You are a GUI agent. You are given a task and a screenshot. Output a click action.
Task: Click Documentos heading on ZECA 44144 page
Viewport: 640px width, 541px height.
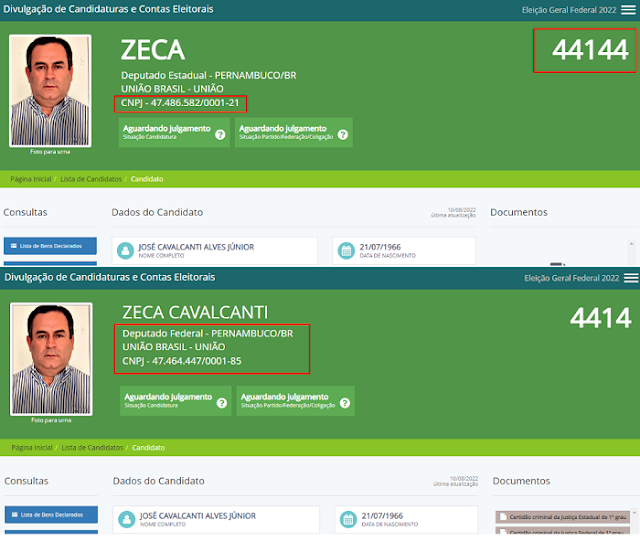[x=519, y=212]
